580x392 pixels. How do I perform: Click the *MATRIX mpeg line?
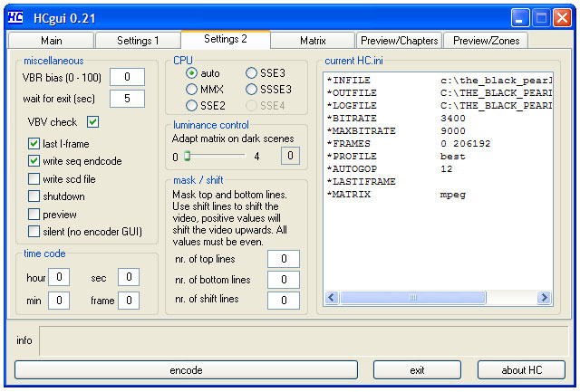[x=396, y=195]
